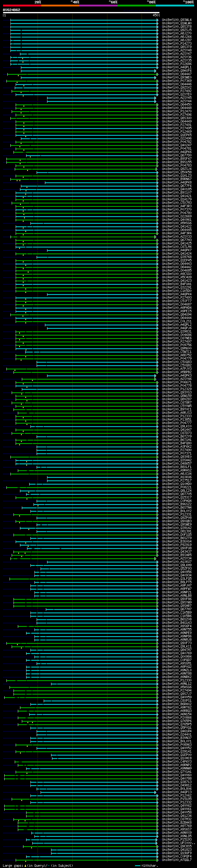
Task: Click the orange ~40% identity legend segment
Action: click(60, 6)
